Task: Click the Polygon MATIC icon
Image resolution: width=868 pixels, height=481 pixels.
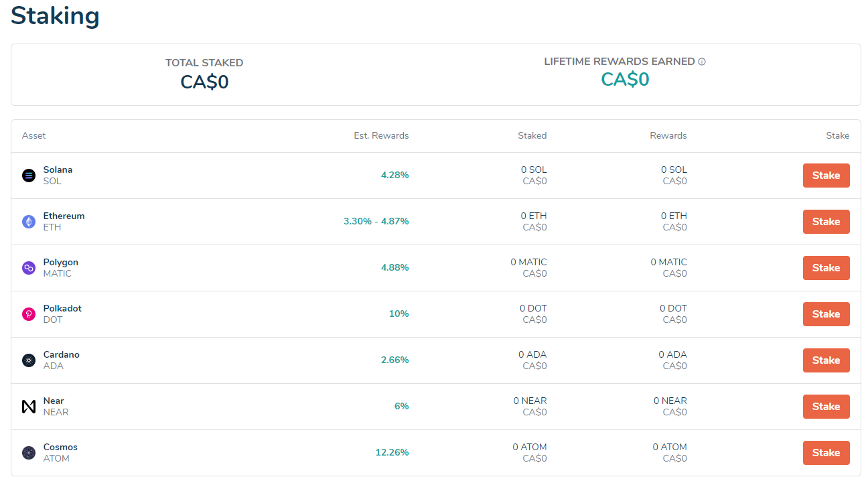Action: pos(28,267)
